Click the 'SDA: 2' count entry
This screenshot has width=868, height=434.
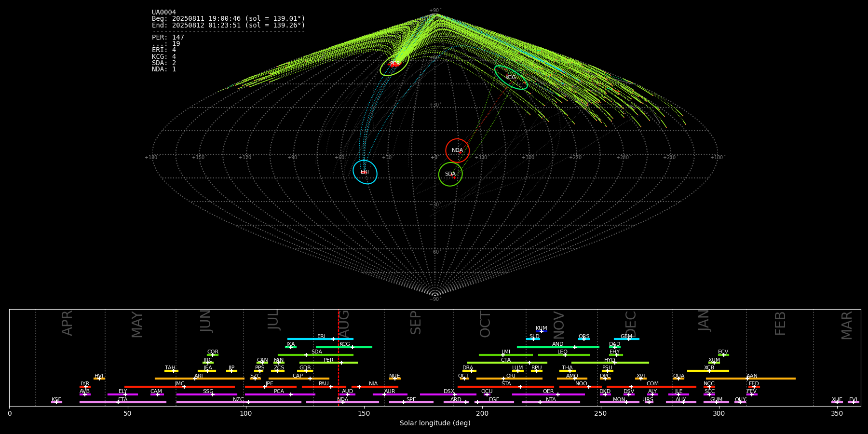tap(164, 63)
